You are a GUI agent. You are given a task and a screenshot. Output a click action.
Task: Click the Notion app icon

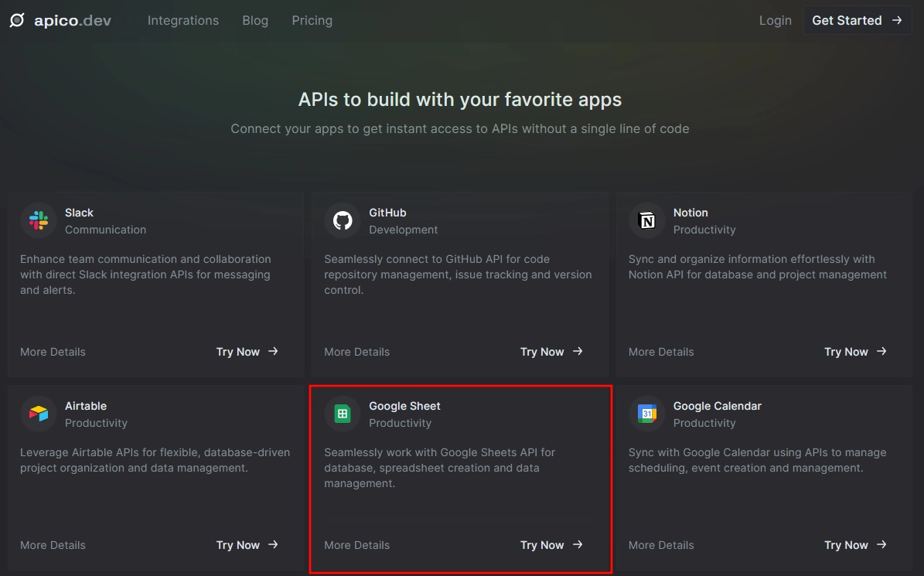tap(646, 220)
